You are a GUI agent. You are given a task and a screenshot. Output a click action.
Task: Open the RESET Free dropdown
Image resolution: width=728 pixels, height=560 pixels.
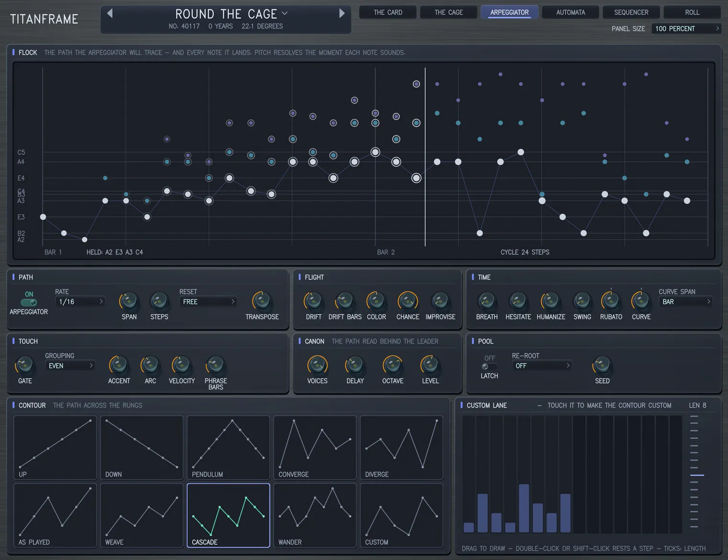(208, 302)
